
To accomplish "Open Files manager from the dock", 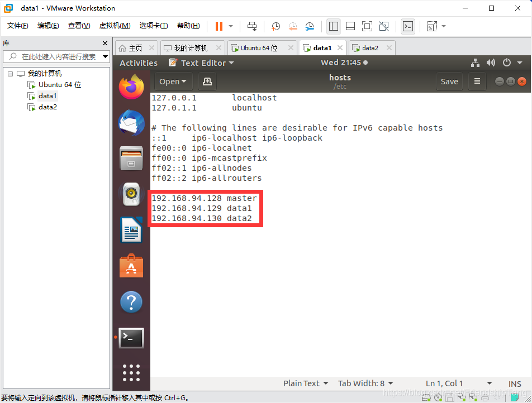I will [x=131, y=159].
